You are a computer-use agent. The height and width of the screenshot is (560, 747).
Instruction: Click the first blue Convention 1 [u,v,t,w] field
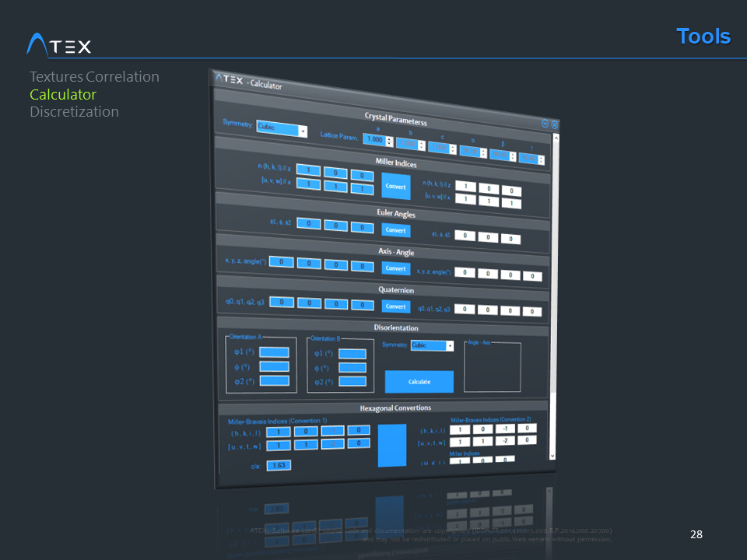point(279,446)
